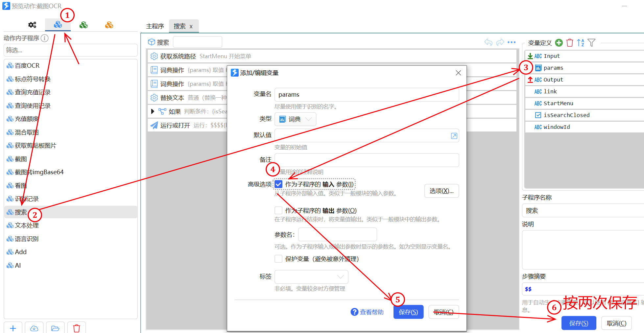This screenshot has width=644, height=333.
Task: Click gear icon of 替换文本 step
Action: point(154,98)
